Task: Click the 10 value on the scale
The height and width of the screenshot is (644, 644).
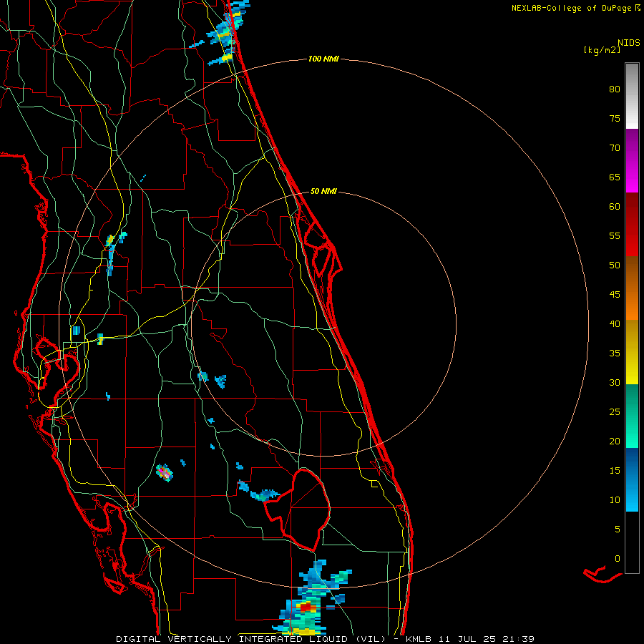Action: 615,500
